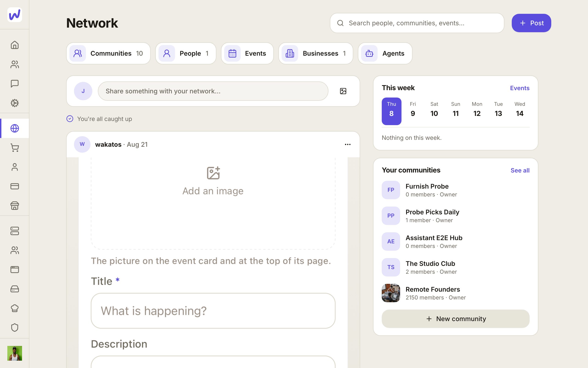The image size is (588, 368).
Task: Open the shield icon in sidebar
Action: tap(14, 327)
